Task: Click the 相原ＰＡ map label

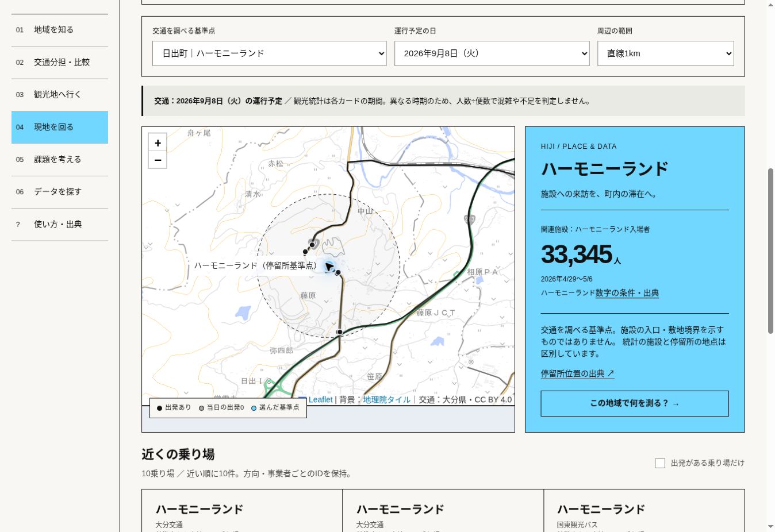Action: coord(482,272)
